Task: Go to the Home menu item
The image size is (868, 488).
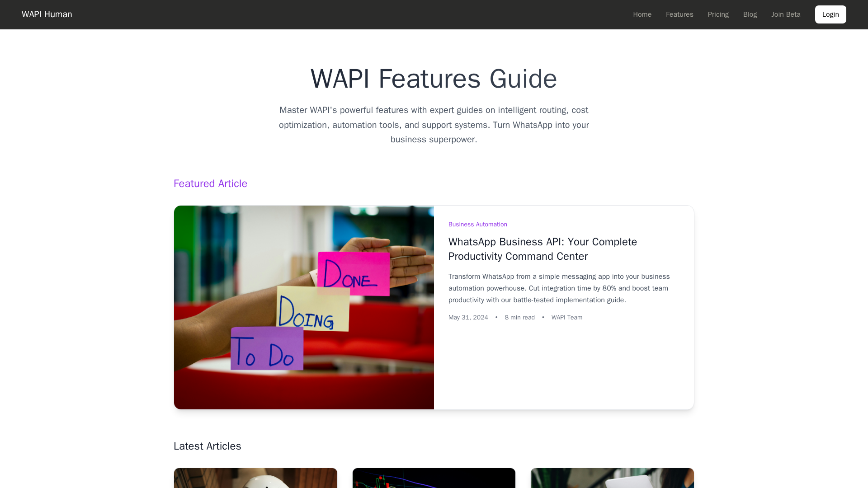Action: point(642,14)
